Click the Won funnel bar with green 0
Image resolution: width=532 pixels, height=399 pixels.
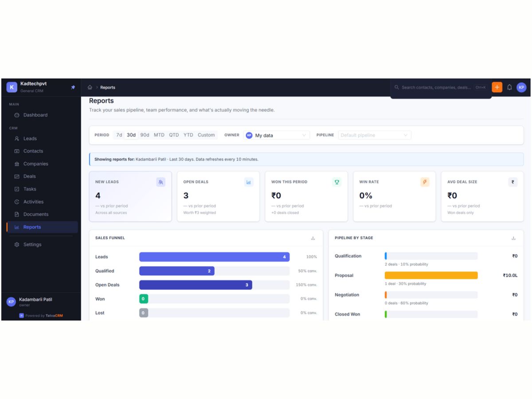[x=143, y=299]
